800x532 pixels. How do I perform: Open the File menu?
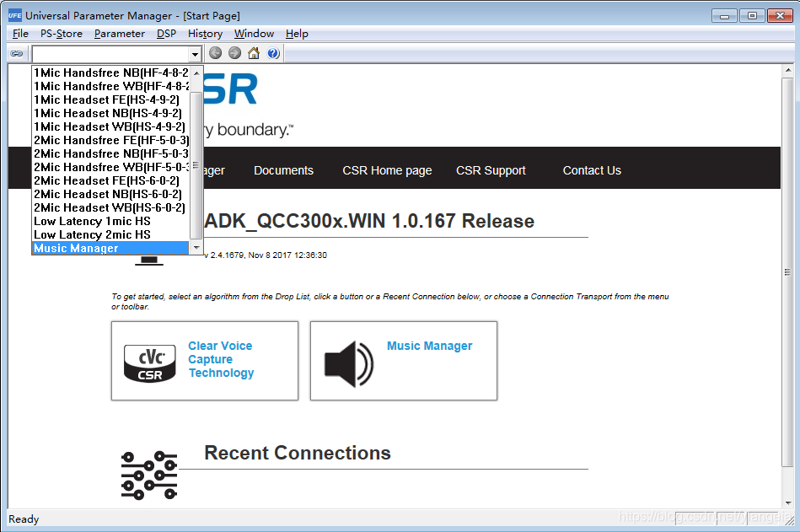tap(20, 34)
